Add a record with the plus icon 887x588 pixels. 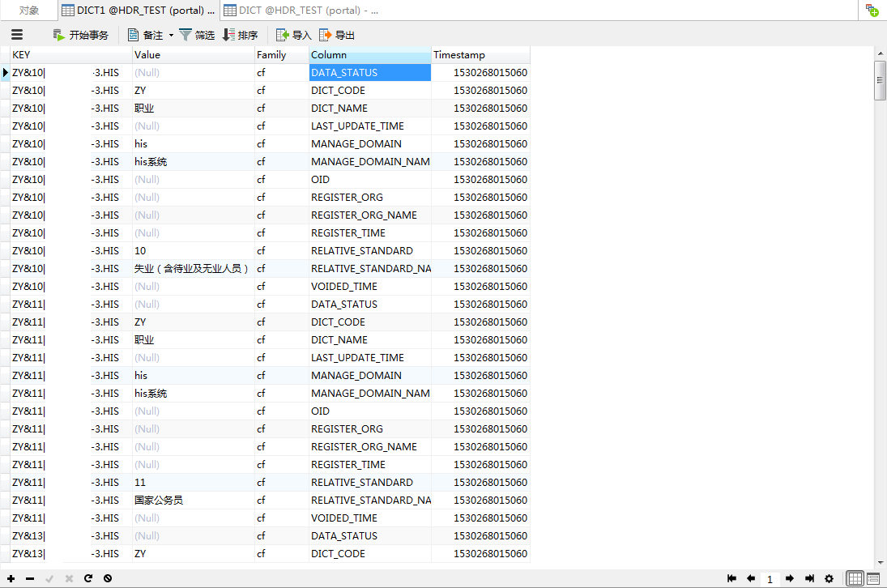pos(11,578)
